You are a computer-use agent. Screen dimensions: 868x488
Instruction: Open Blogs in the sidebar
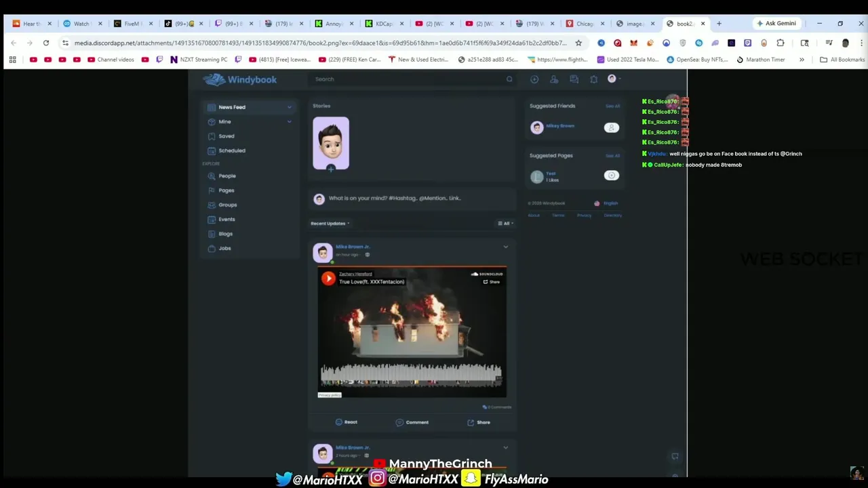(226, 234)
